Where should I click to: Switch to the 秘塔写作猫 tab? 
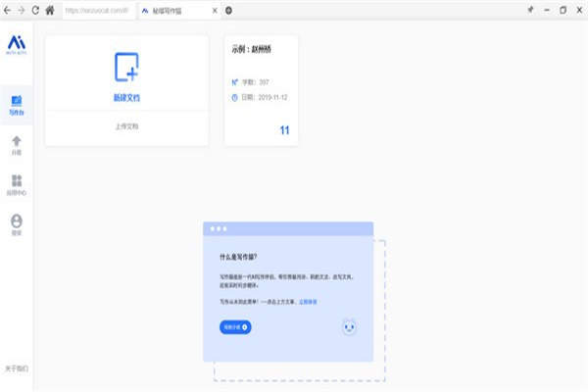(176, 10)
